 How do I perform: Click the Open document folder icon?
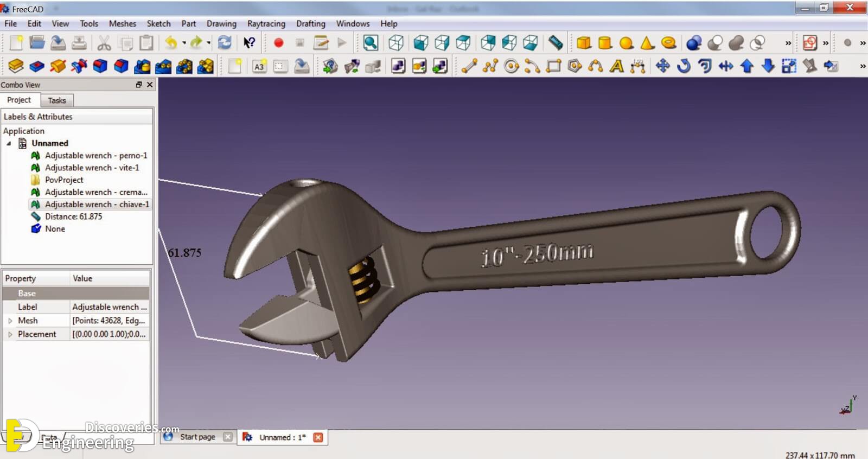coord(37,42)
